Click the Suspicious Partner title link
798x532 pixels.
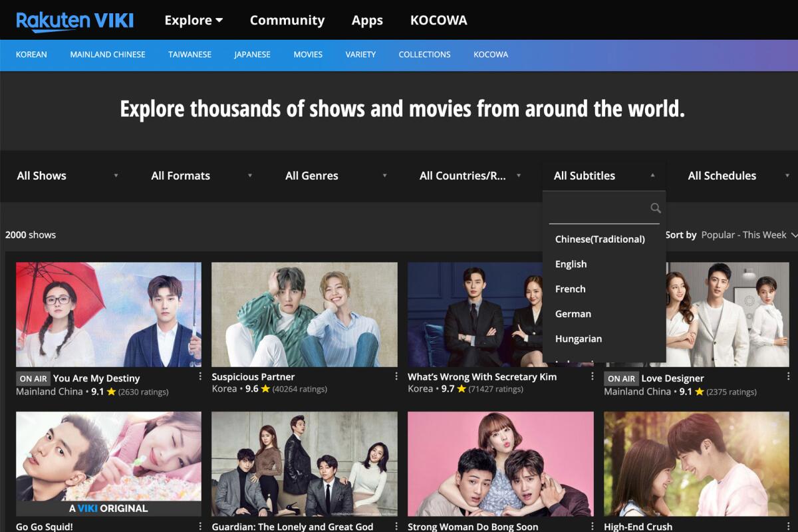click(x=253, y=376)
